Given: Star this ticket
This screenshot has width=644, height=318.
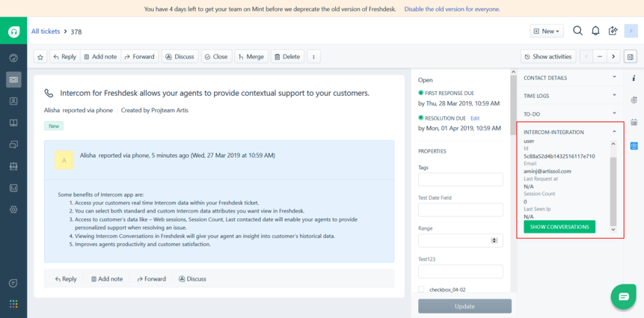Looking at the screenshot, I should (x=40, y=57).
